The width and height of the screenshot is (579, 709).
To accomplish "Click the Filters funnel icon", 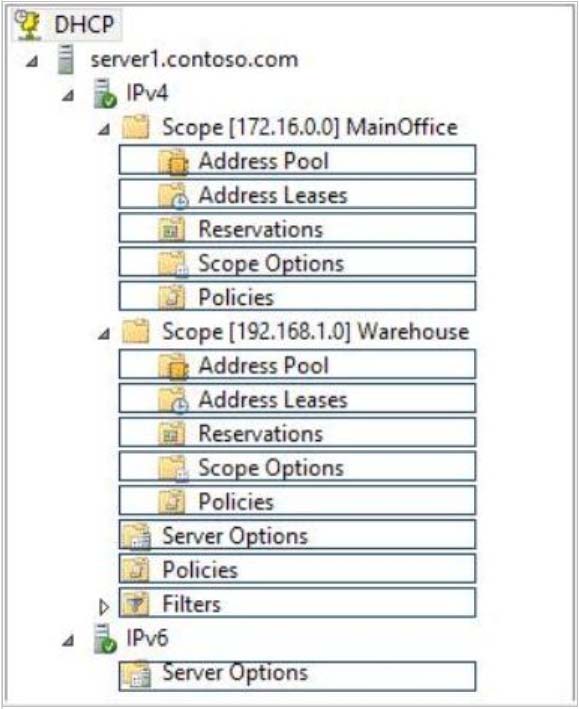I will pyautogui.click(x=136, y=603).
